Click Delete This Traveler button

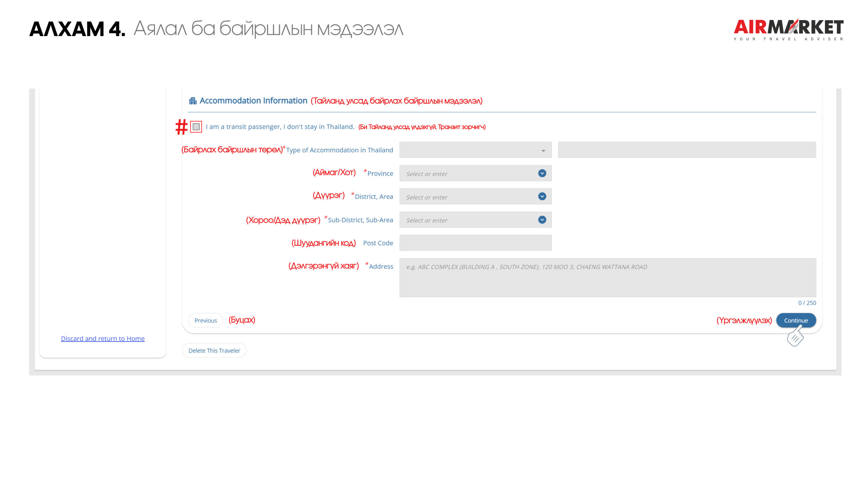pos(214,350)
